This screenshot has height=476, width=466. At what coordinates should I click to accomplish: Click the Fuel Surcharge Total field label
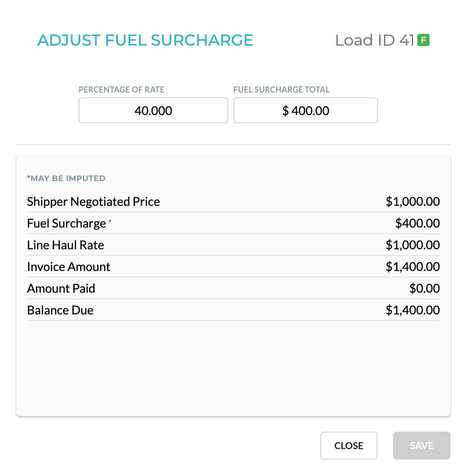point(282,90)
